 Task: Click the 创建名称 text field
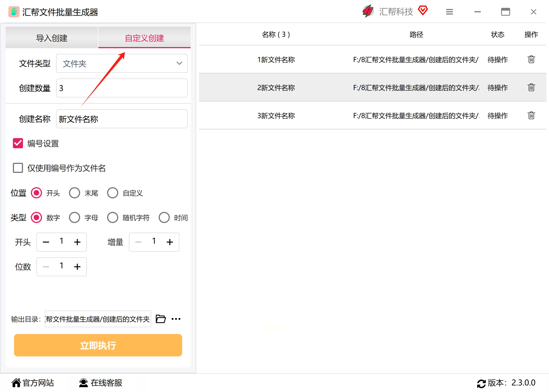tap(122, 119)
